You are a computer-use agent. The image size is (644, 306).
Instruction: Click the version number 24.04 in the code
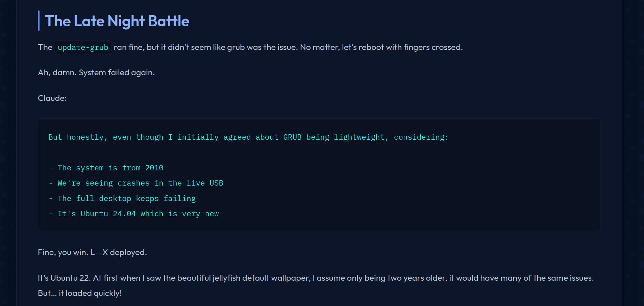click(x=124, y=214)
